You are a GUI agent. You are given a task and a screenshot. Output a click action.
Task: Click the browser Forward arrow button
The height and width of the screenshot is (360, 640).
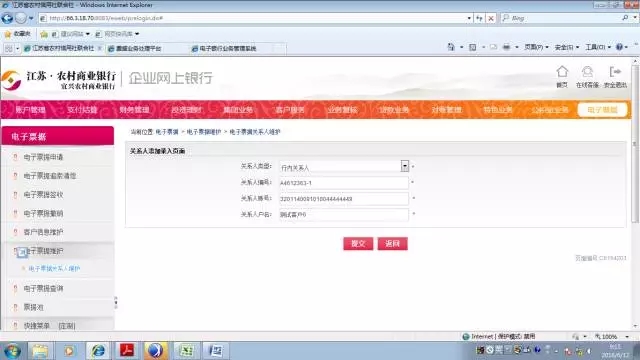point(20,18)
